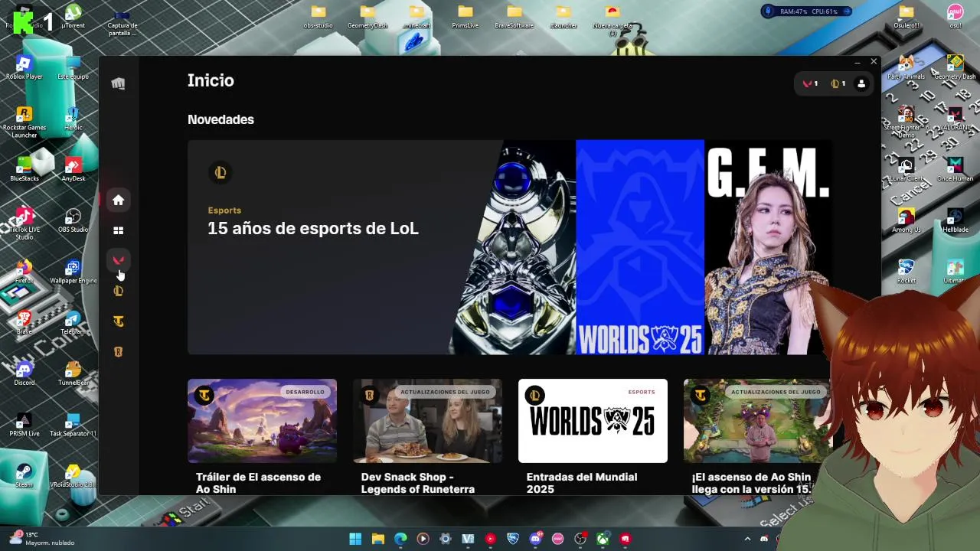The height and width of the screenshot is (551, 980).
Task: Click 'Tráiler de El ascenso de Ao Shin'
Action: point(258,483)
